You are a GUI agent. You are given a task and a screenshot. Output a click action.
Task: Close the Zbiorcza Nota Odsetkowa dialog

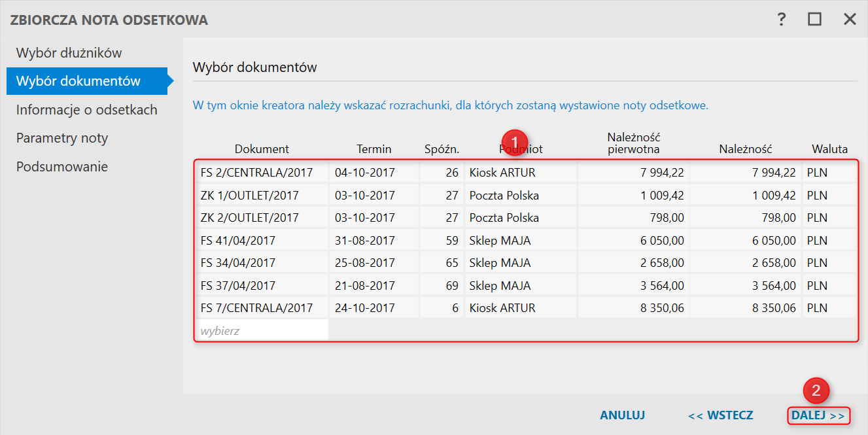tap(850, 20)
